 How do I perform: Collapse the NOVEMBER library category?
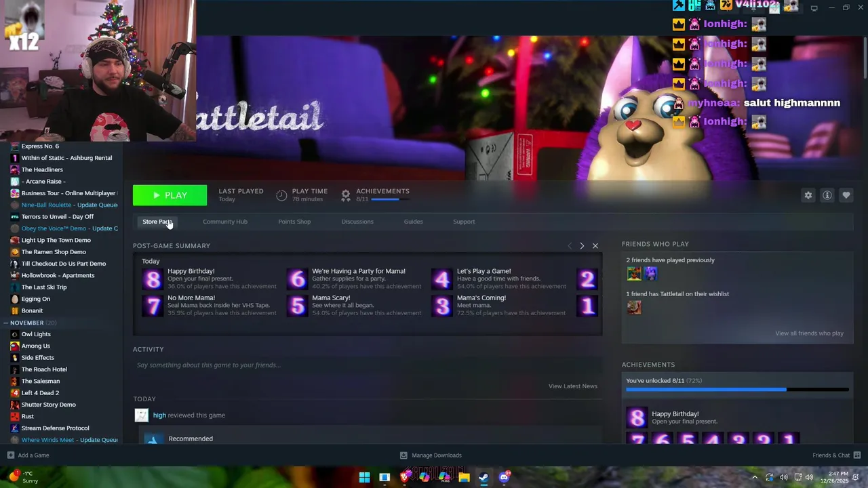point(7,323)
